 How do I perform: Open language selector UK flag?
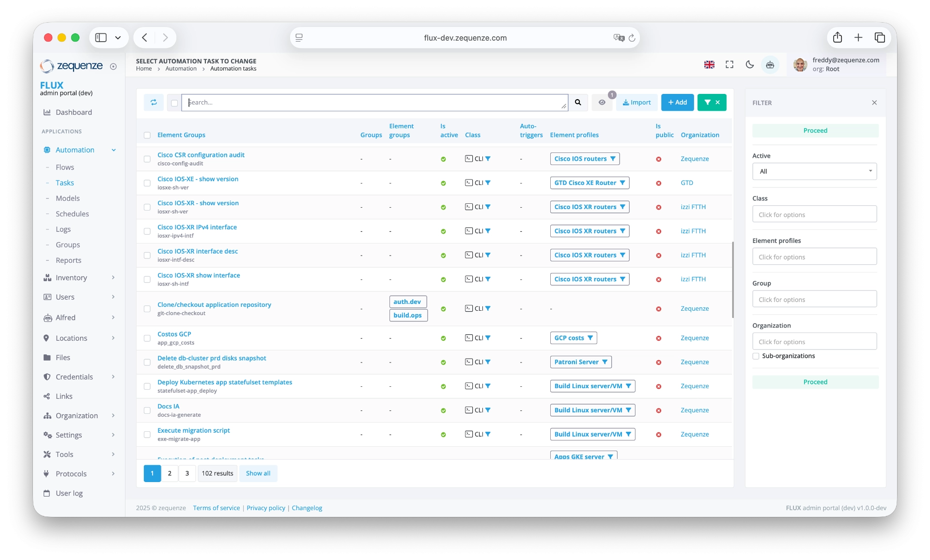[709, 64]
